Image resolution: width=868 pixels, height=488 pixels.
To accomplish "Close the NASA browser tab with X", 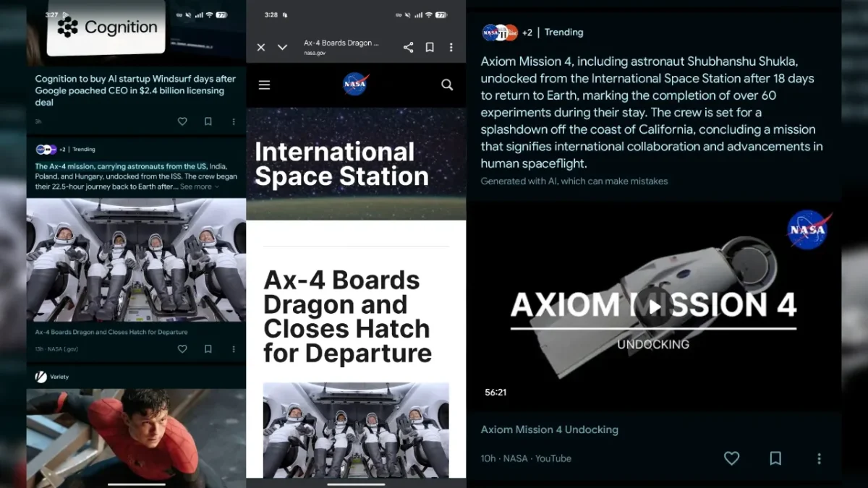I will click(261, 47).
